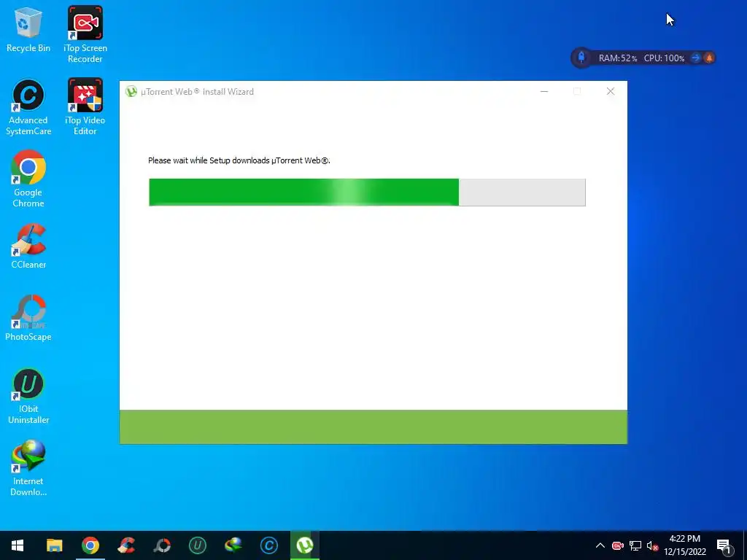747x560 pixels.
Task: Launch CCleaner desktop shortcut
Action: point(28,246)
